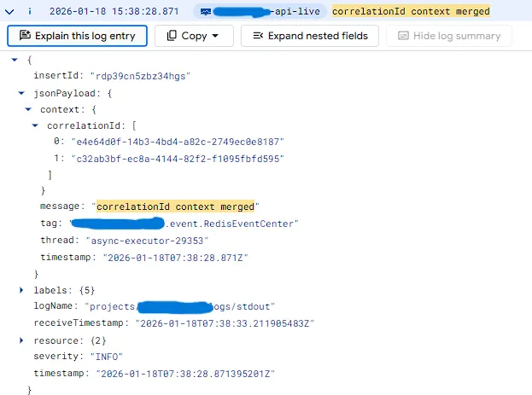Click Expand nested fields button
This screenshot has height=395, width=532.
pyautogui.click(x=310, y=36)
